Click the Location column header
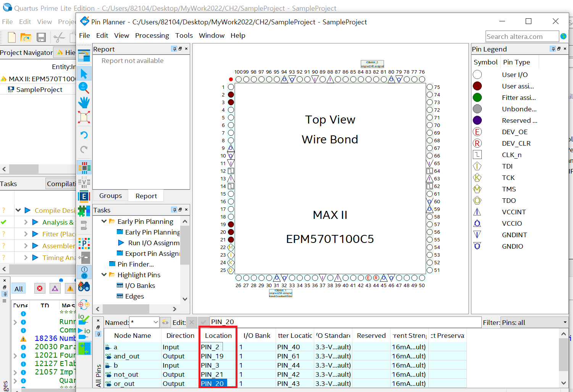The image size is (573, 392). [218, 336]
